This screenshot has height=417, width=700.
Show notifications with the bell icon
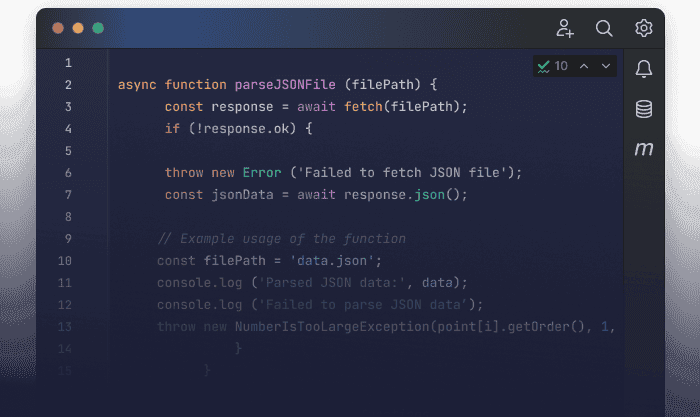[644, 69]
